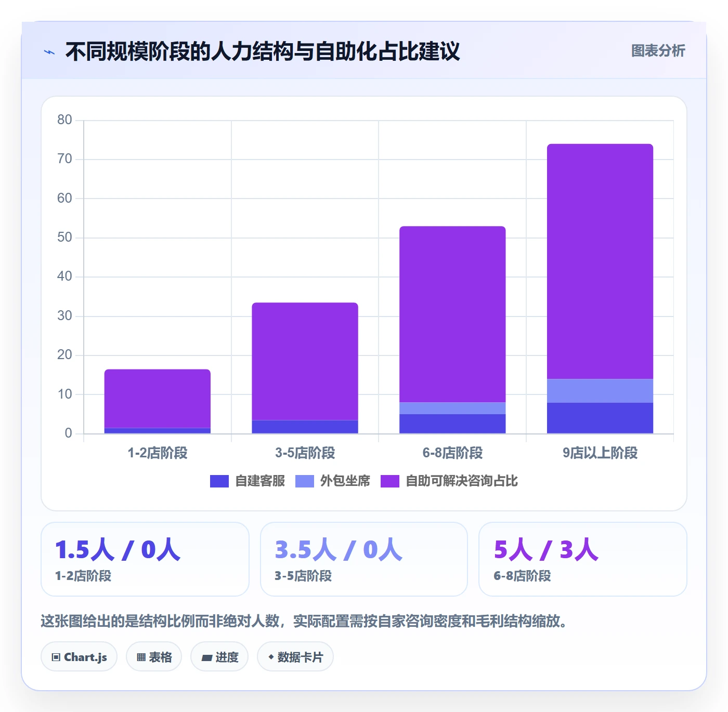Click the x-axis label 3-5店阶段
Image resolution: width=728 pixels, height=712 pixels.
coord(305,453)
